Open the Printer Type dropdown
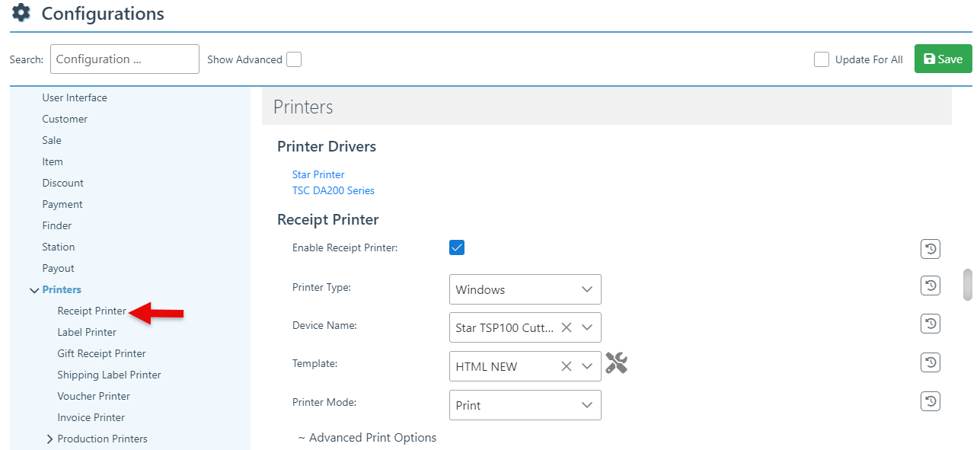 (x=525, y=289)
